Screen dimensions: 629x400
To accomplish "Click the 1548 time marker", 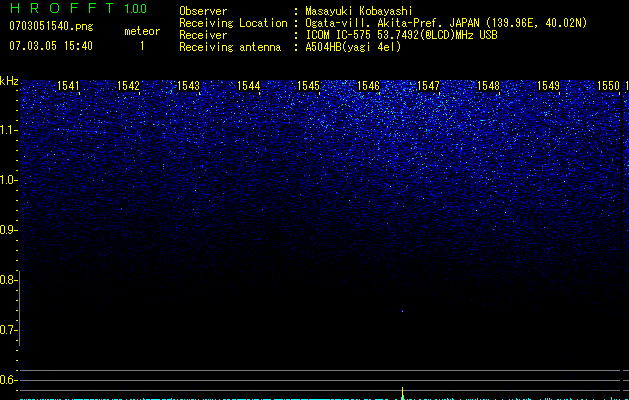I will pos(489,86).
